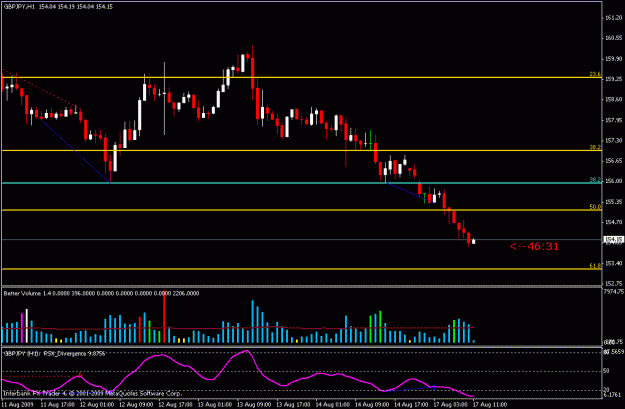Screen dimensions: 625x409
Task: Select the 157.30 price scale label
Action: pyautogui.click(x=613, y=141)
